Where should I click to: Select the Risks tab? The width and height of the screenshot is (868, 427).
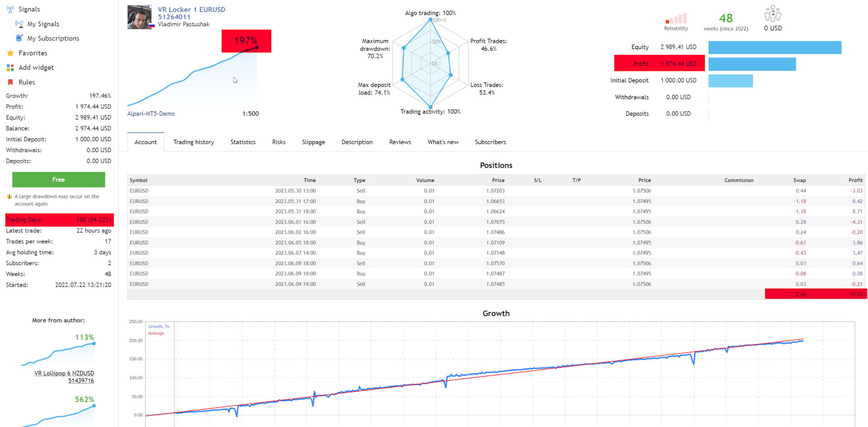point(278,142)
